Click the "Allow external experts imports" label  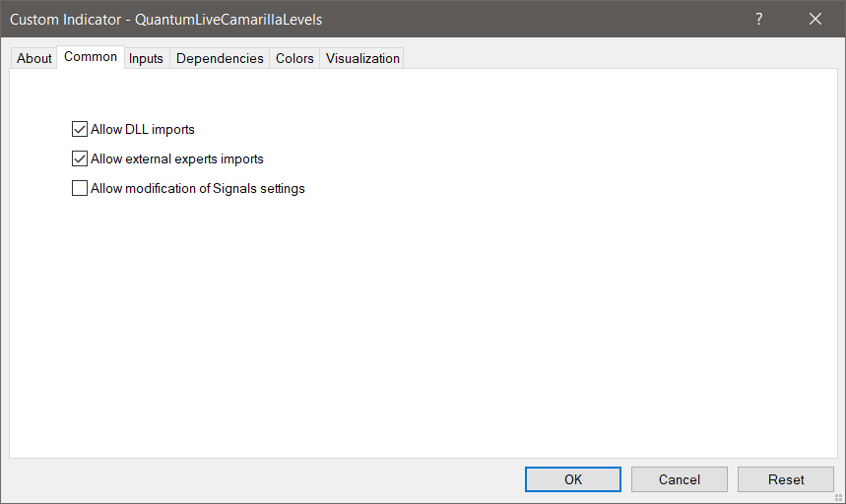tap(177, 158)
